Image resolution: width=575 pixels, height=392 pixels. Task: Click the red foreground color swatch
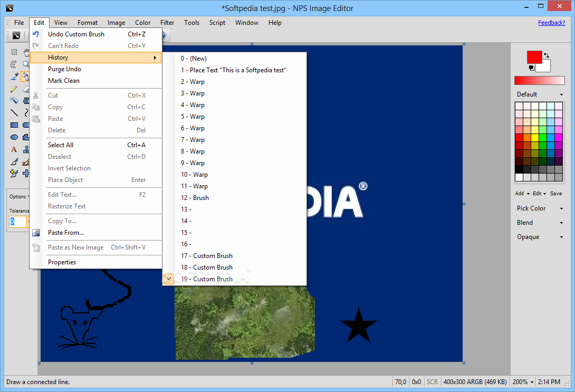coord(534,57)
